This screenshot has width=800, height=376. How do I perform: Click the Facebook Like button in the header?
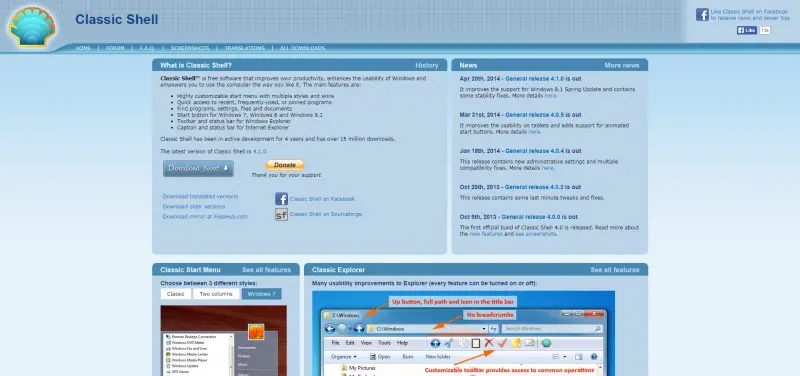tap(747, 30)
